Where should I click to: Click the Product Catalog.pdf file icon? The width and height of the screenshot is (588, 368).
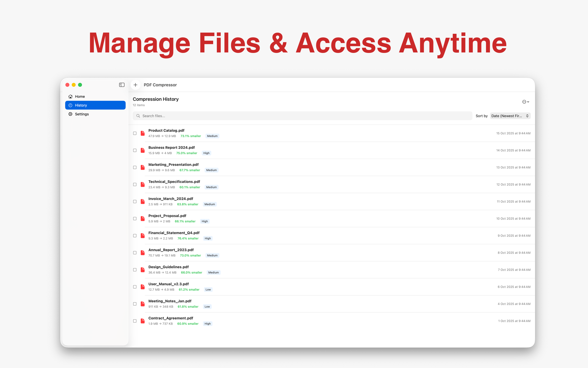(x=143, y=133)
